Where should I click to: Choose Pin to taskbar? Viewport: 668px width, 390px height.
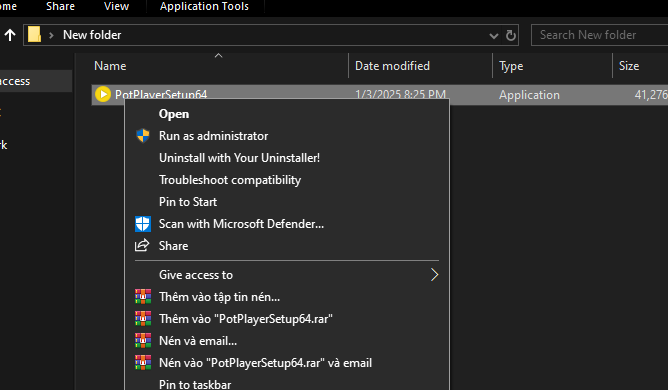287,383
